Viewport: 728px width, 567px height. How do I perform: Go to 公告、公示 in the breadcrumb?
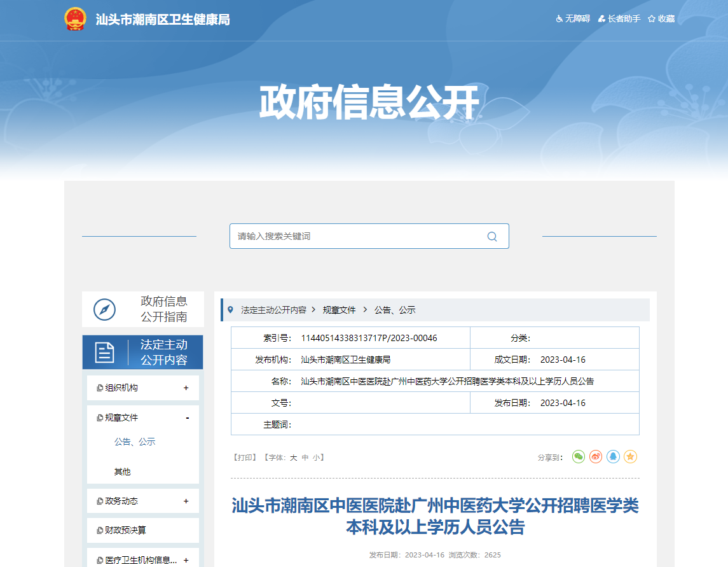(x=395, y=310)
